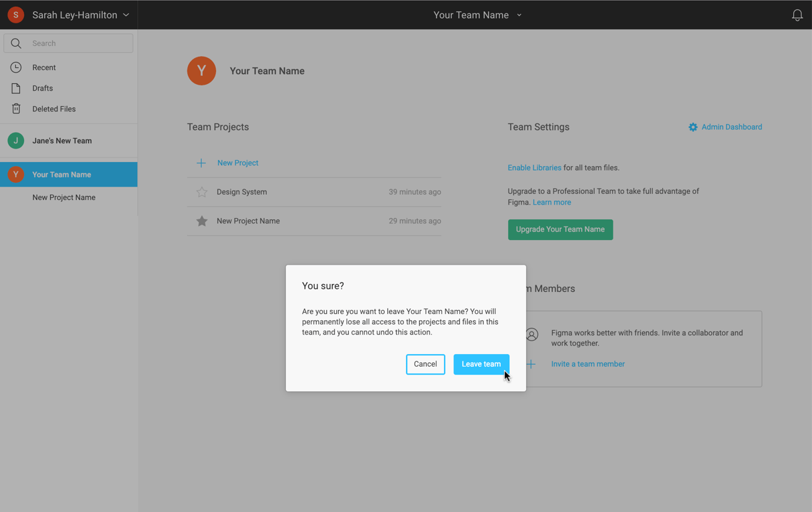Select Your Team Name in sidebar
This screenshot has height=512, width=812.
pyautogui.click(x=61, y=175)
